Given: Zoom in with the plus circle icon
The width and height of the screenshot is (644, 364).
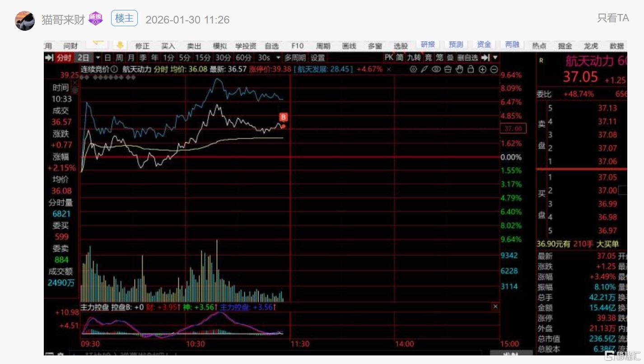Looking at the screenshot, I should pyautogui.click(x=483, y=69).
